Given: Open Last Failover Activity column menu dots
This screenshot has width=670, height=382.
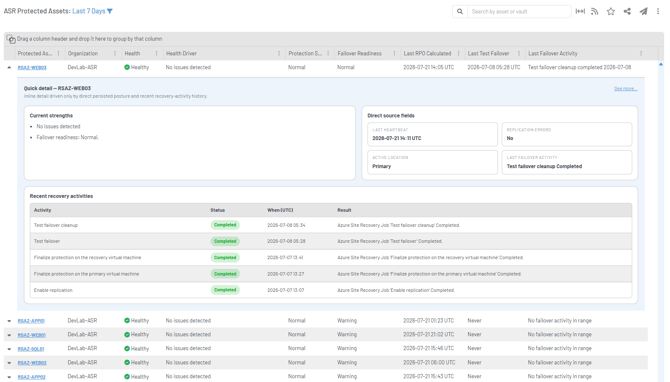Looking at the screenshot, I should click(x=641, y=53).
